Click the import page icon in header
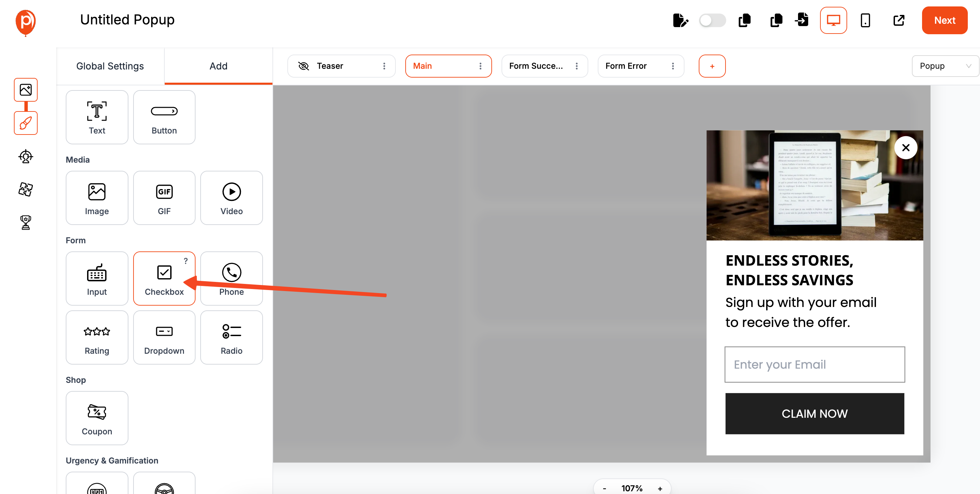Viewport: 980px width, 494px height. tap(802, 19)
